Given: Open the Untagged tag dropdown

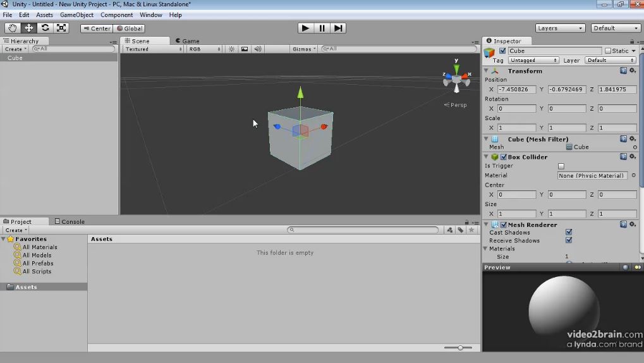Looking at the screenshot, I should point(533,60).
